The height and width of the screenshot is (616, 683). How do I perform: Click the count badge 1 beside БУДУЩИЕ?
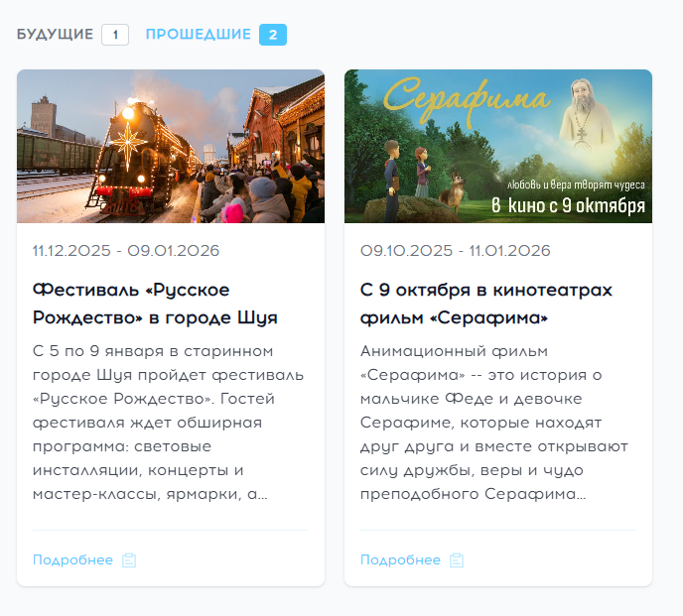(115, 35)
